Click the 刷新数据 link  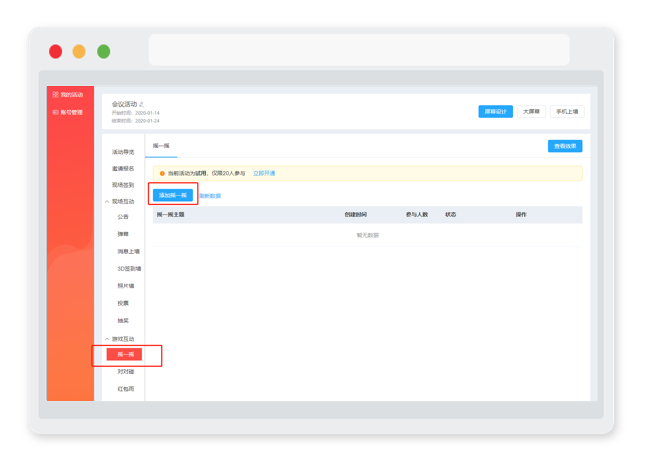[210, 196]
